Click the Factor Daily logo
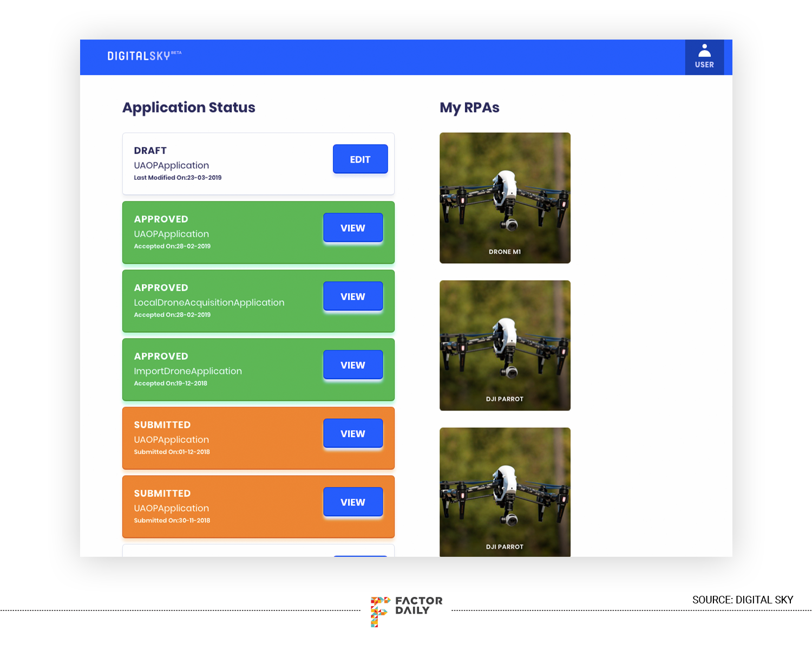This screenshot has height=650, width=812. (406, 610)
